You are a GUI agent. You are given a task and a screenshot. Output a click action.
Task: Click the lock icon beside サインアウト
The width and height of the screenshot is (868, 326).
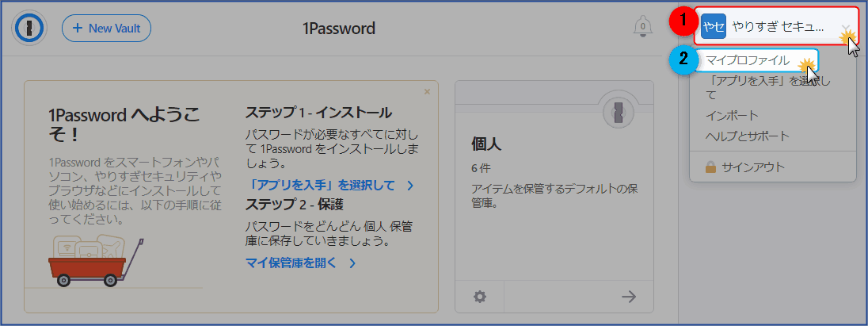710,167
